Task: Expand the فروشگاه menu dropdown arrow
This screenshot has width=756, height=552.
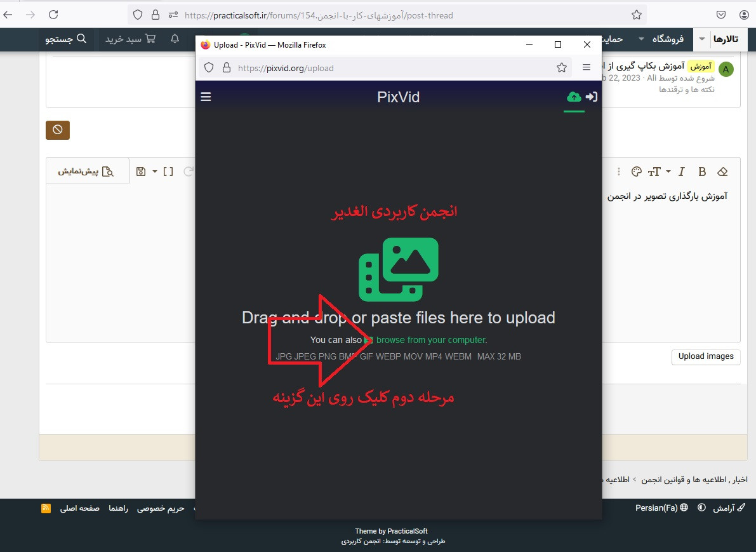Action: point(641,39)
